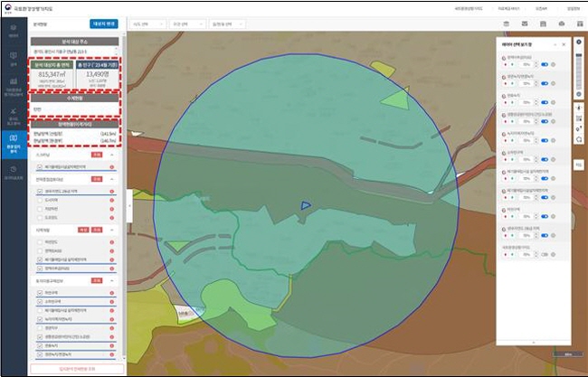The height and width of the screenshot is (377, 588).
Task: Click the trash-bin icon in the top-right toolbar
Action: (x=507, y=24)
